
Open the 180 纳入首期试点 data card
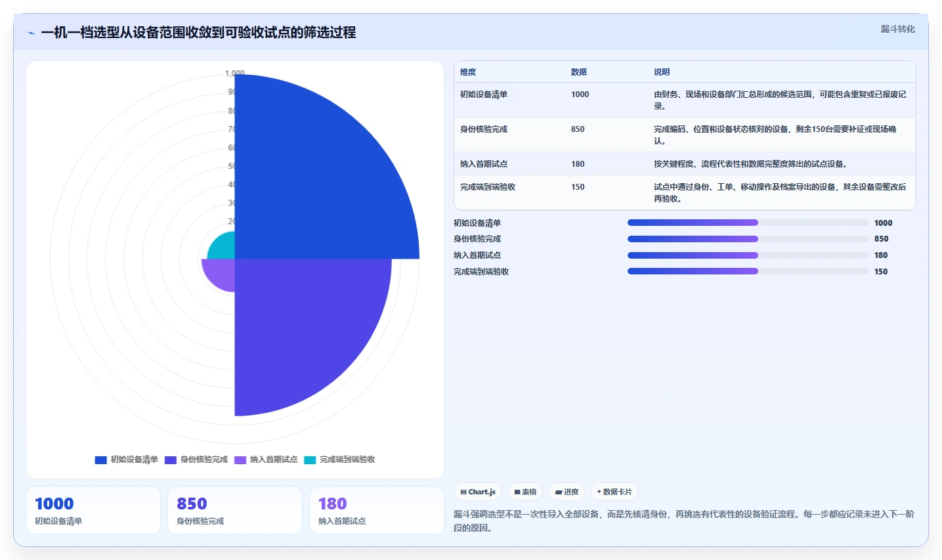click(377, 510)
